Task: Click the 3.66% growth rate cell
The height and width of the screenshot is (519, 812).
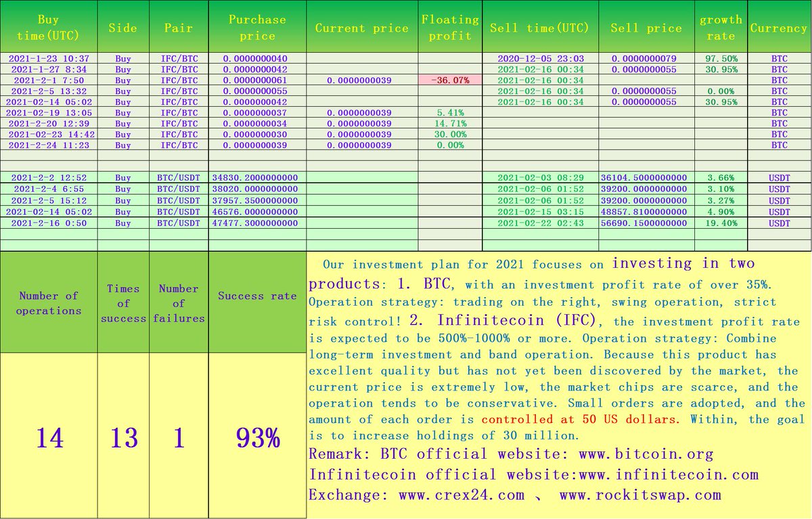Action: coord(721,177)
